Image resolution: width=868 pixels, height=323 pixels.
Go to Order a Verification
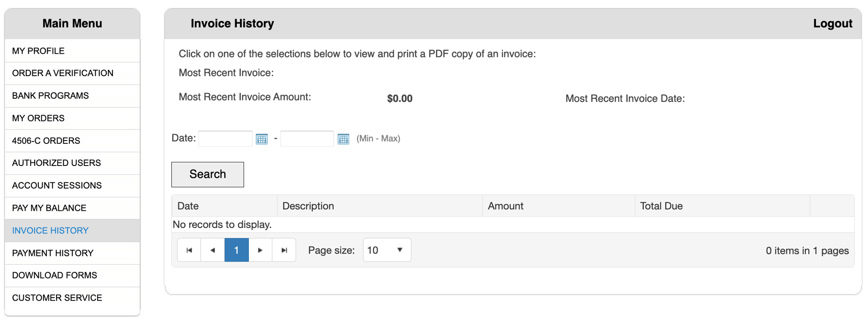pyautogui.click(x=63, y=73)
